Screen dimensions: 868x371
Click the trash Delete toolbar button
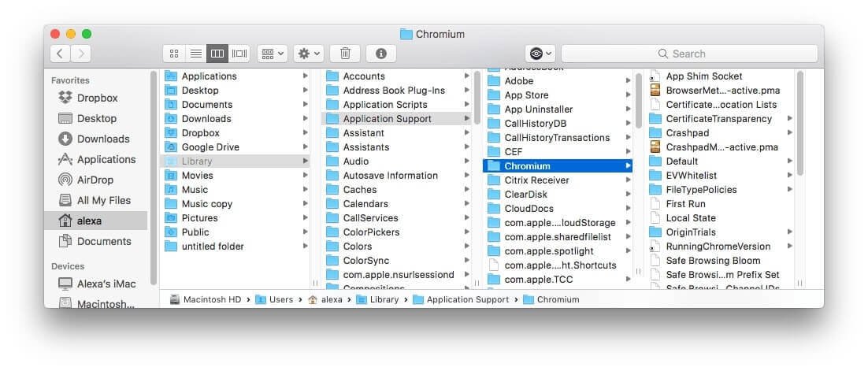[x=345, y=54]
